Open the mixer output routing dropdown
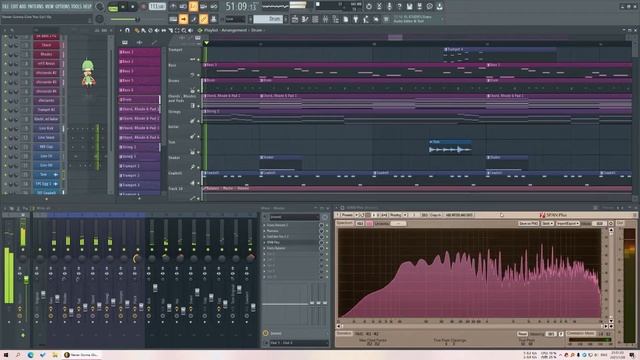Screen dimensions: 640x360 pyautogui.click(x=298, y=343)
